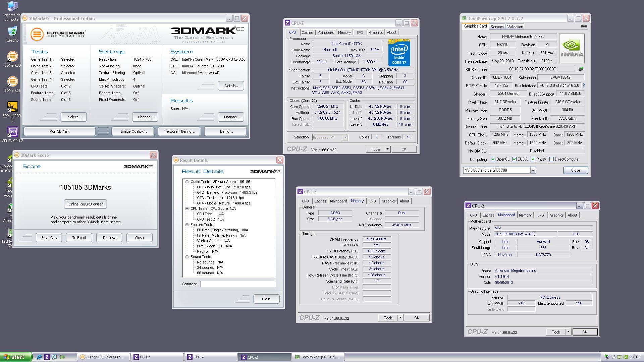
Task: Click Close in Result Details dialog
Action: click(x=266, y=299)
